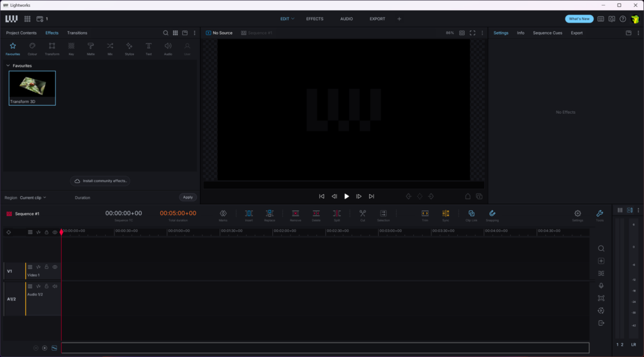
Task: Click the Apply button
Action: 187,197
